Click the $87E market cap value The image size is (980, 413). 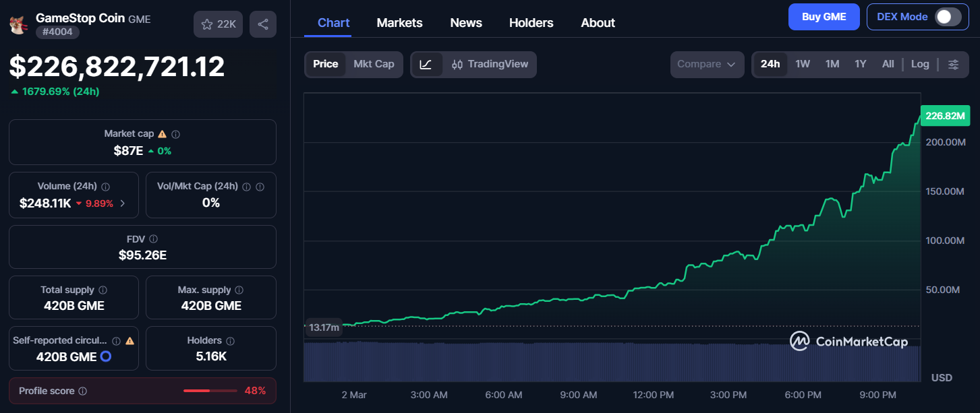point(128,151)
